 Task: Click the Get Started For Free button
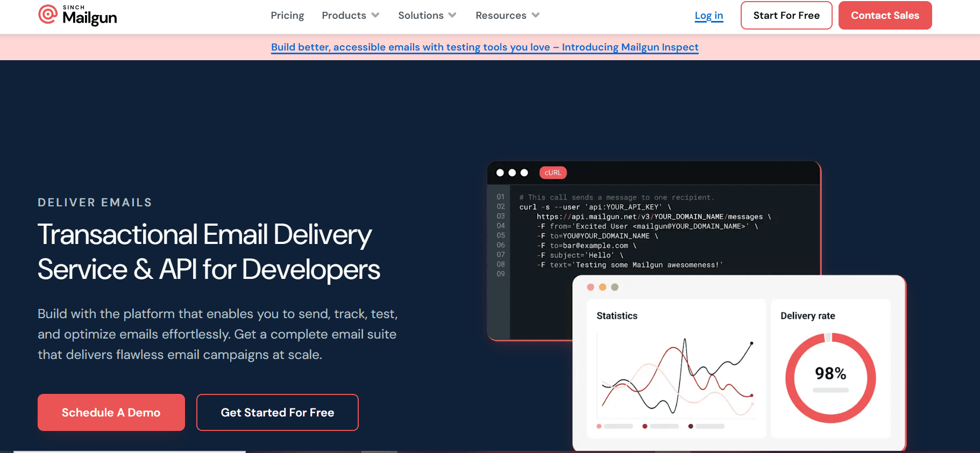coord(278,412)
